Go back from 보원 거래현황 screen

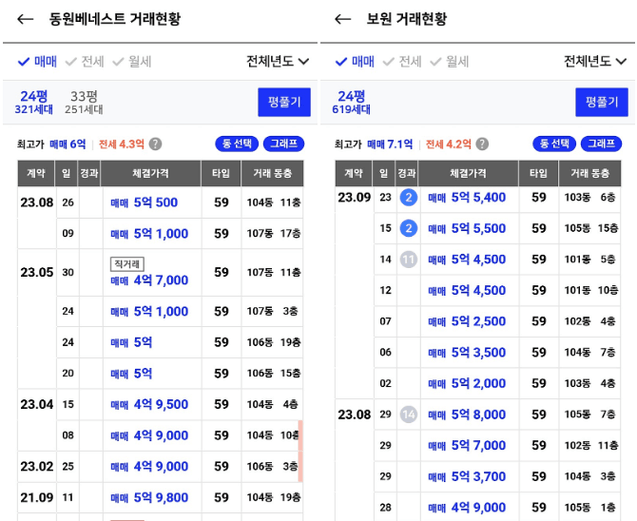tap(343, 20)
